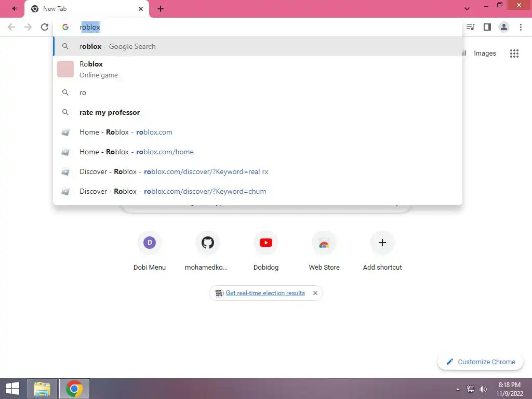Select the New Tab browser tab
The width and height of the screenshot is (532, 399).
coord(87,9)
